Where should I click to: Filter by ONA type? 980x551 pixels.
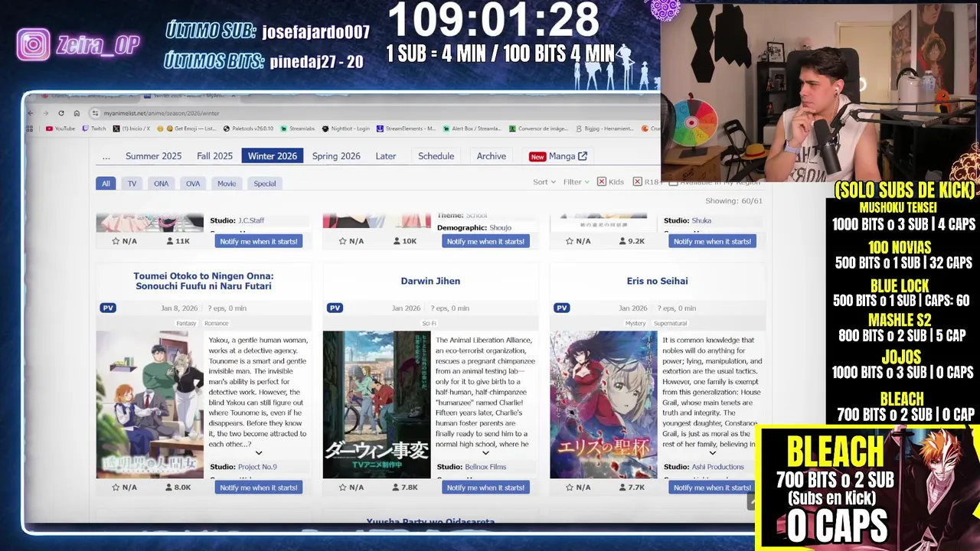pos(161,184)
